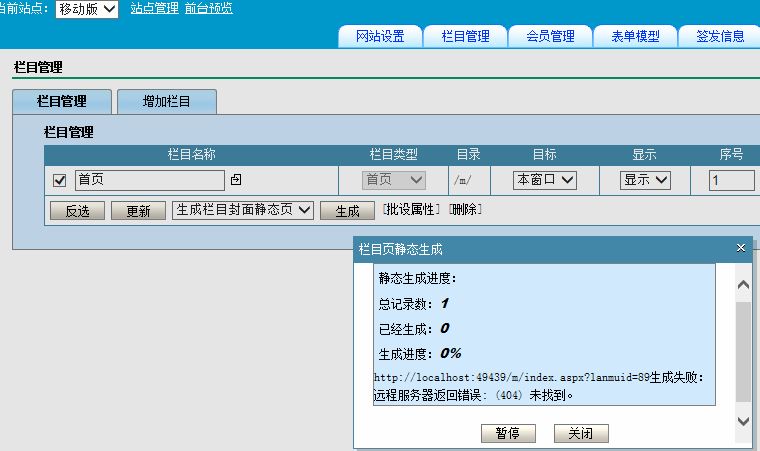Click the 批设属性 link
The image size is (760, 451).
(411, 210)
